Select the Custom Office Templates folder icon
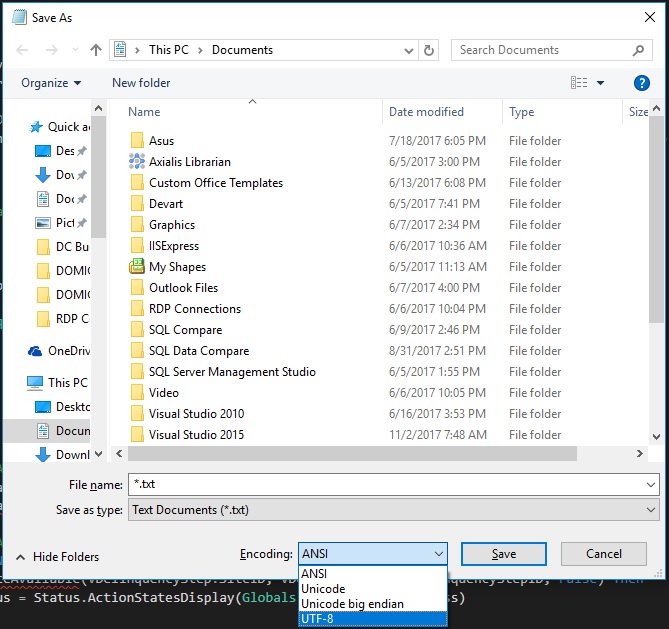669x629 pixels. pos(137,182)
